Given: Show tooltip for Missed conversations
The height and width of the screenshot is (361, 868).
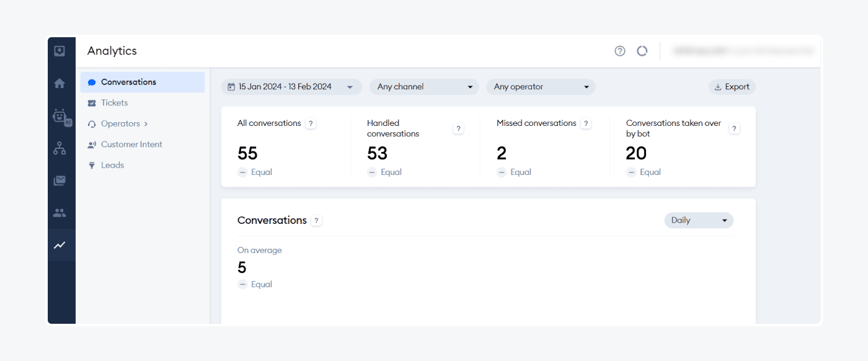Looking at the screenshot, I should (585, 123).
